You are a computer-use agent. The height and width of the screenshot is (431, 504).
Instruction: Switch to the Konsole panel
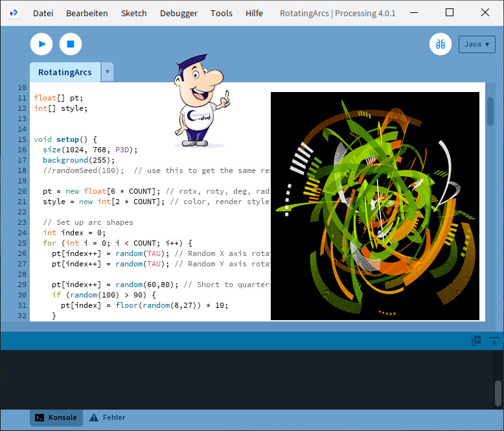[x=56, y=417]
